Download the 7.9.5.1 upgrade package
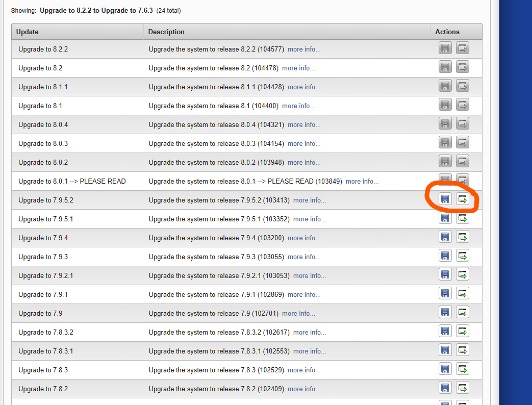532x405 pixels. tap(445, 218)
